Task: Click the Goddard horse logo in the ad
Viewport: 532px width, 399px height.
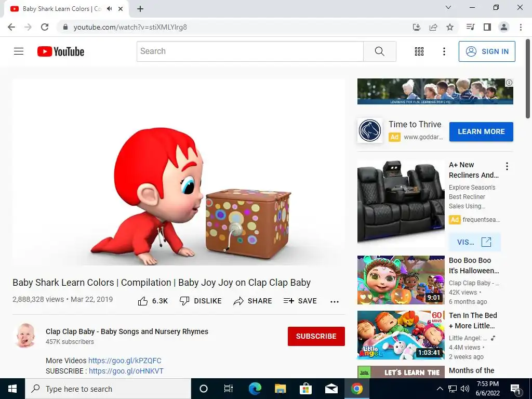Action: (x=370, y=130)
